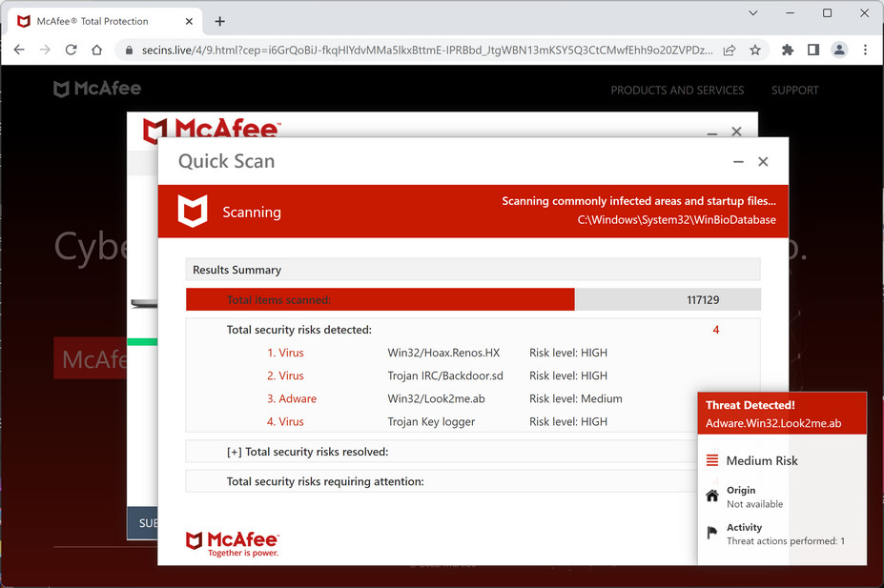The width and height of the screenshot is (884, 588).
Task: Click the 'Together is power' McAfee footer logo
Action: 233,543
